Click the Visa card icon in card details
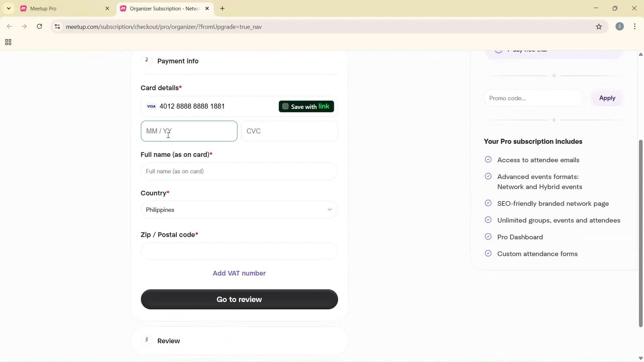644x362 pixels. 151,106
